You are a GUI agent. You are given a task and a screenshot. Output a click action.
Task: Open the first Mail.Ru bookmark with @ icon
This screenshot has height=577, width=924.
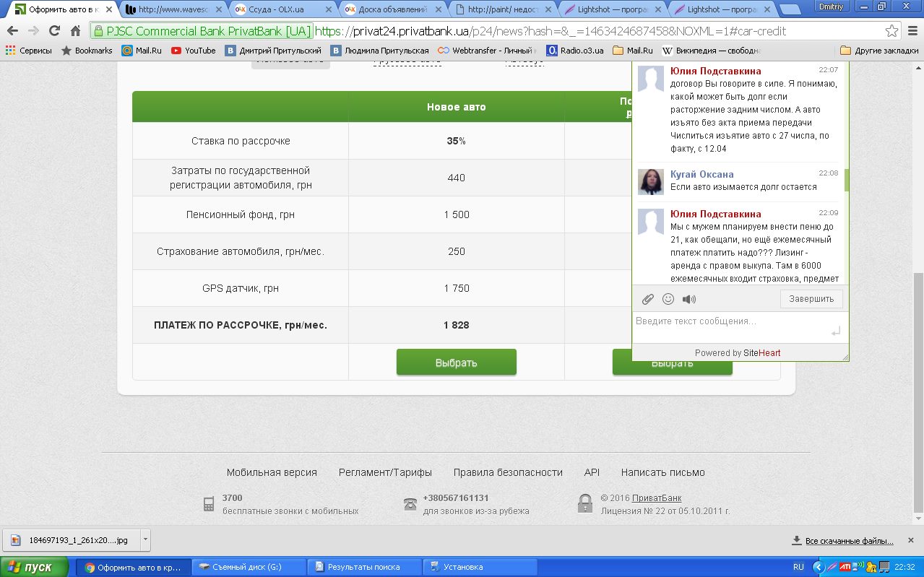pos(142,51)
